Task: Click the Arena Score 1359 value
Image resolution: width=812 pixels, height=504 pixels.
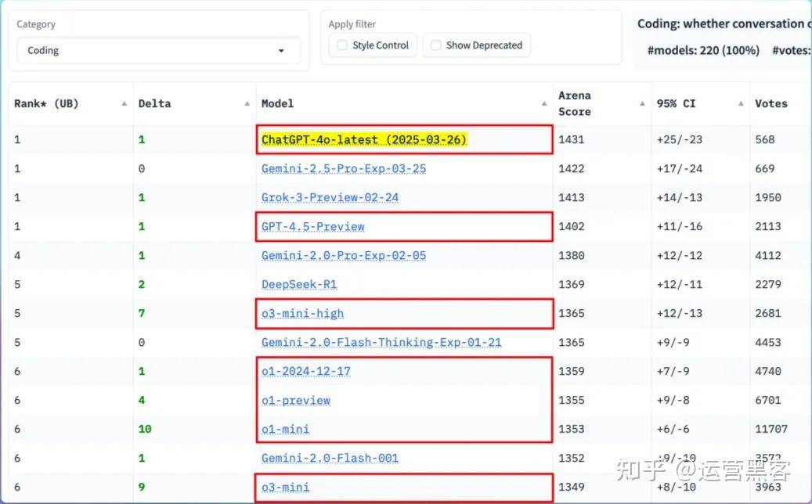Action: (571, 372)
